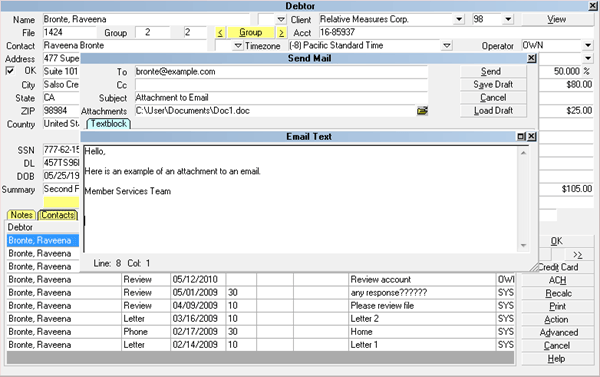Image resolution: width=600 pixels, height=377 pixels.
Task: Close the Send Mail window
Action: pyautogui.click(x=532, y=58)
